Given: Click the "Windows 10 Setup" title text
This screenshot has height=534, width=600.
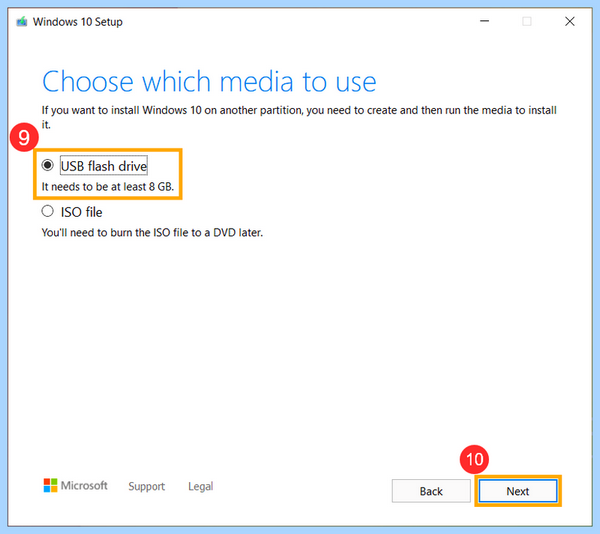Looking at the screenshot, I should pos(78,22).
